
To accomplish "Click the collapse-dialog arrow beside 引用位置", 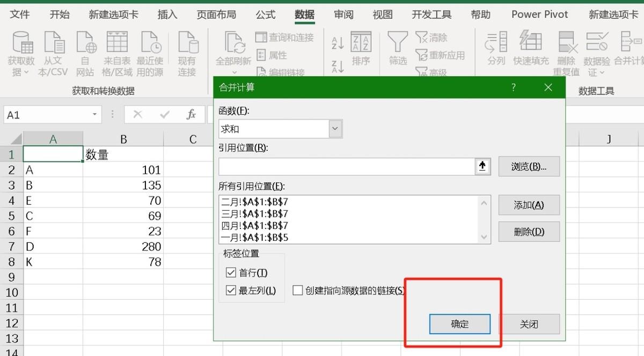I will (482, 167).
